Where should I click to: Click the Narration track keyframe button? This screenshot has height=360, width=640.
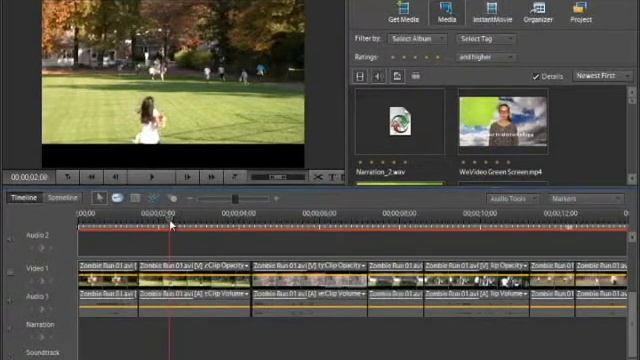pyautogui.click(x=41, y=337)
